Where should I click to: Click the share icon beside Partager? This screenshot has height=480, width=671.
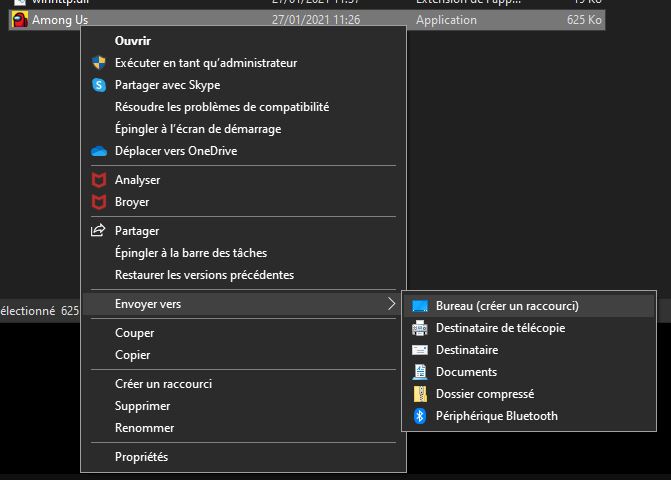(x=98, y=231)
